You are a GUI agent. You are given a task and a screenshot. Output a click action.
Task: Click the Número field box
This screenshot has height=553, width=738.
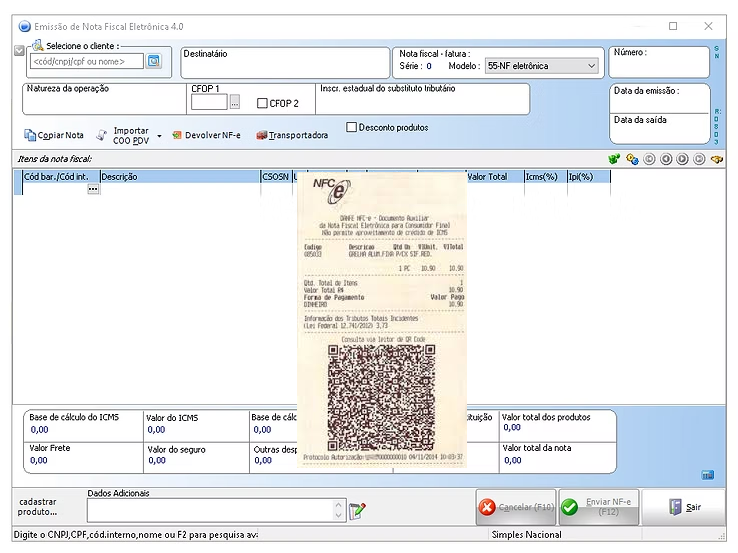click(x=659, y=62)
